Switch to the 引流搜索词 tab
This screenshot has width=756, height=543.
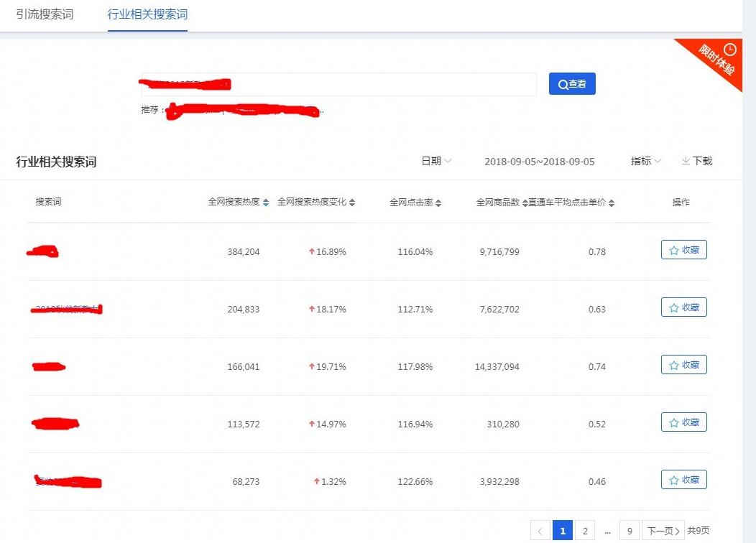pos(45,13)
